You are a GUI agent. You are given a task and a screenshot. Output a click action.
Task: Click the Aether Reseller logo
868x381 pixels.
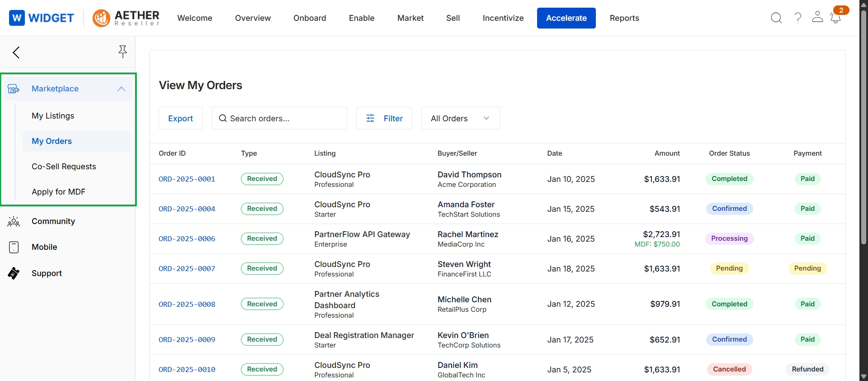point(126,18)
